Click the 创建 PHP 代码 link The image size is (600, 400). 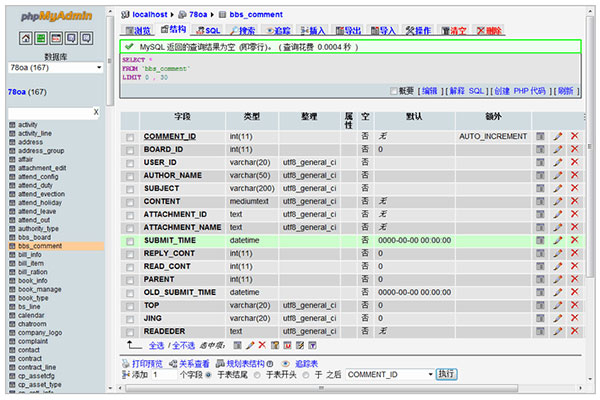[x=520, y=91]
